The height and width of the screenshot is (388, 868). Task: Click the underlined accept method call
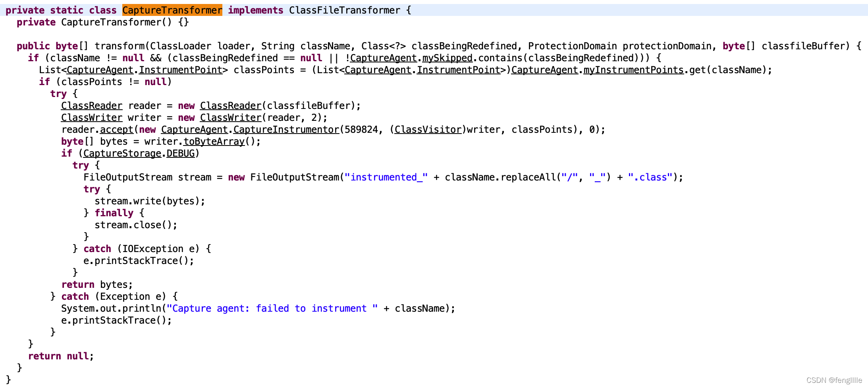click(x=117, y=130)
